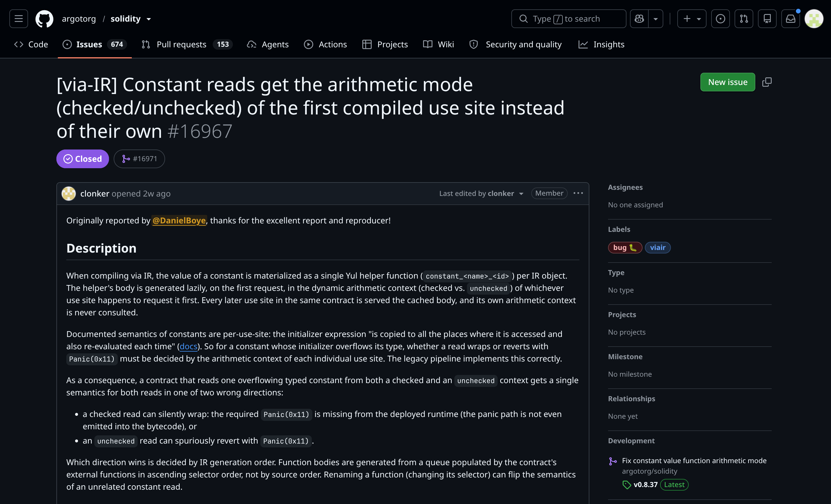831x504 pixels.
Task: Switch to the Issues tab
Action: [94, 44]
